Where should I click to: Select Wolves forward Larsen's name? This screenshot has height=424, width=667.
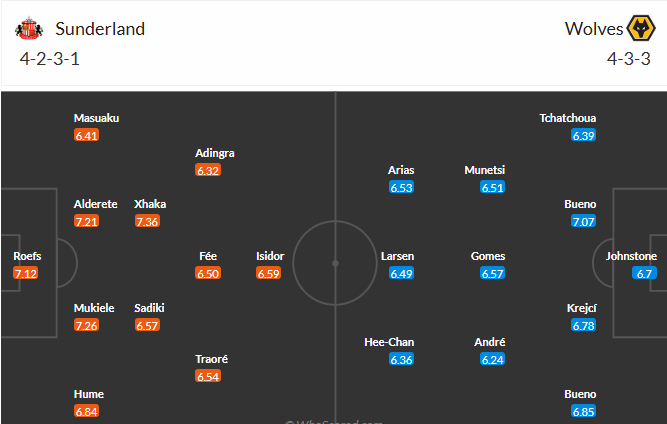tap(397, 256)
